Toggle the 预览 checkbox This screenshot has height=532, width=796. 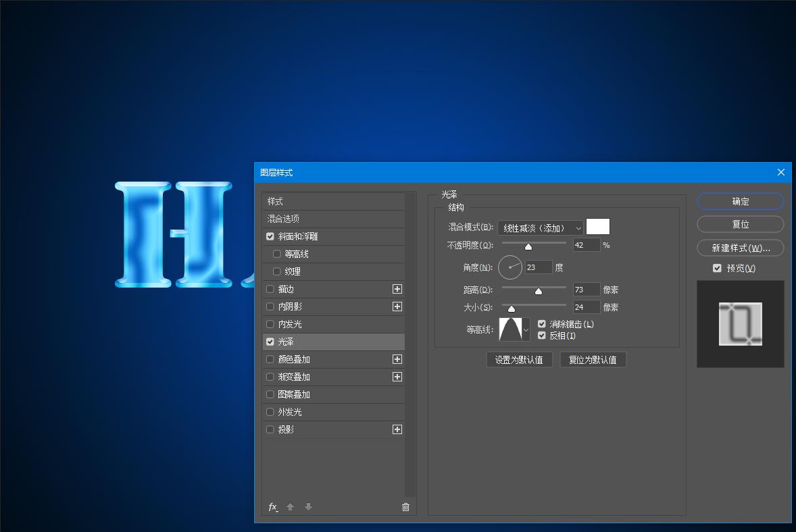tap(717, 268)
